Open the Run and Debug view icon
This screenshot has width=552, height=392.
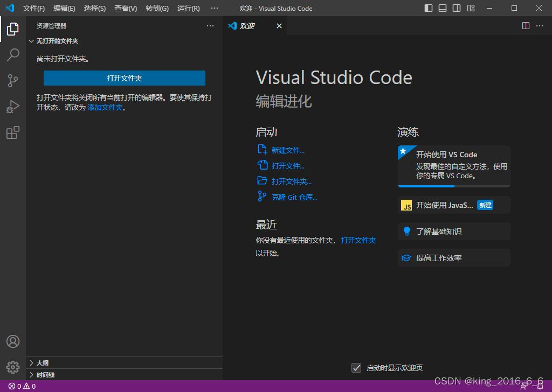click(13, 107)
